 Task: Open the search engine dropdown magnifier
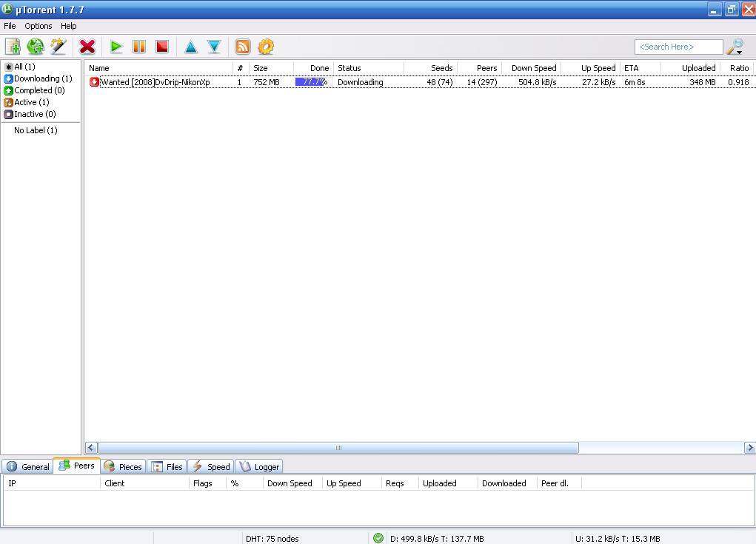point(735,47)
